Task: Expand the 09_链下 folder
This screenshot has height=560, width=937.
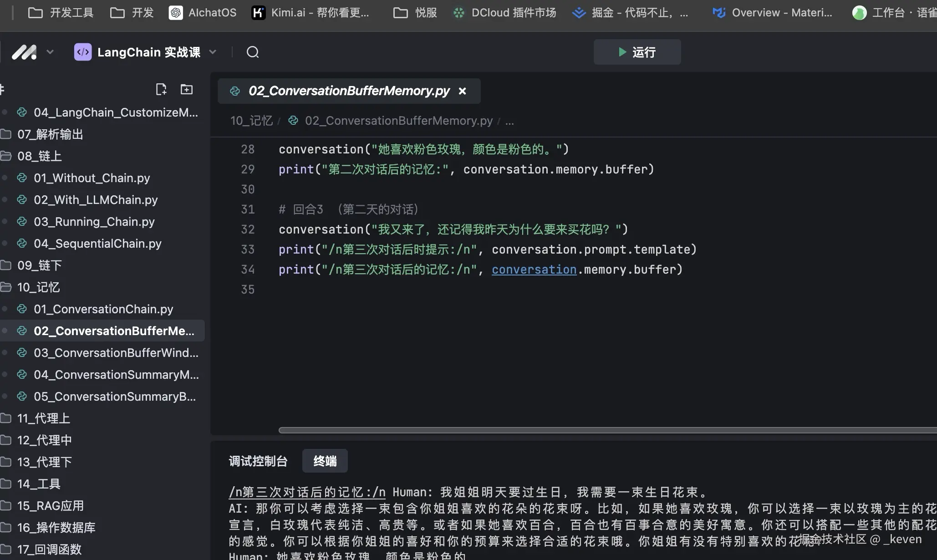Action: tap(39, 265)
